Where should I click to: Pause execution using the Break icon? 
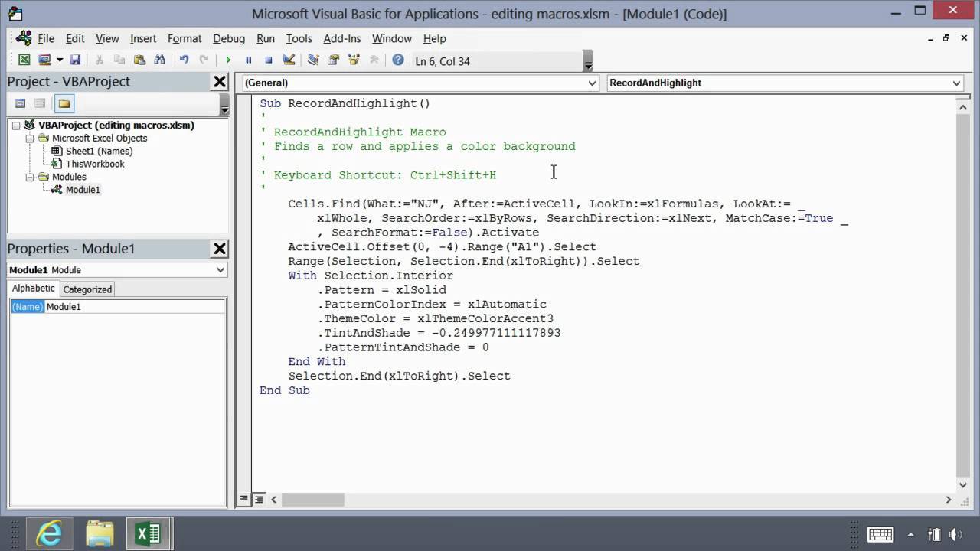tap(248, 60)
